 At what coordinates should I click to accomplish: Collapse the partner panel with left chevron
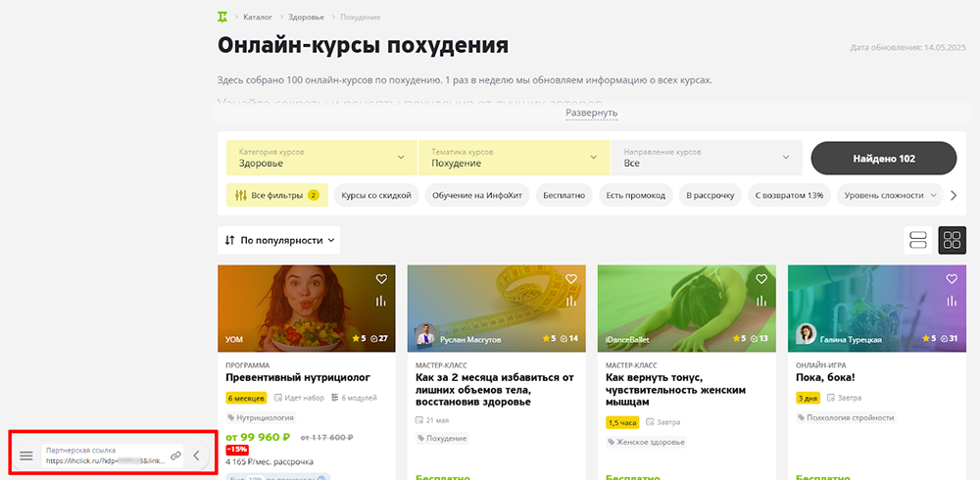[x=196, y=456]
